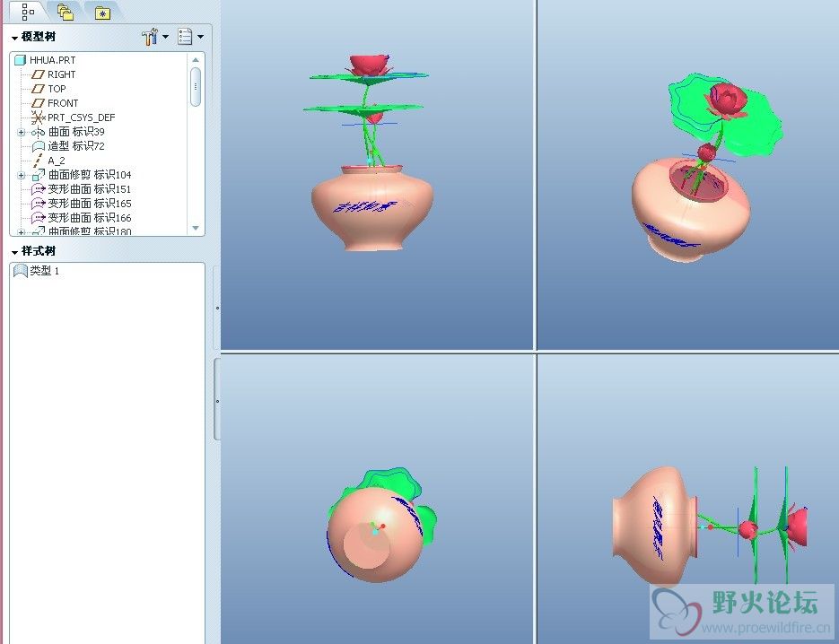Select 类型 1 label in style tree
The image size is (839, 644).
pos(44,271)
